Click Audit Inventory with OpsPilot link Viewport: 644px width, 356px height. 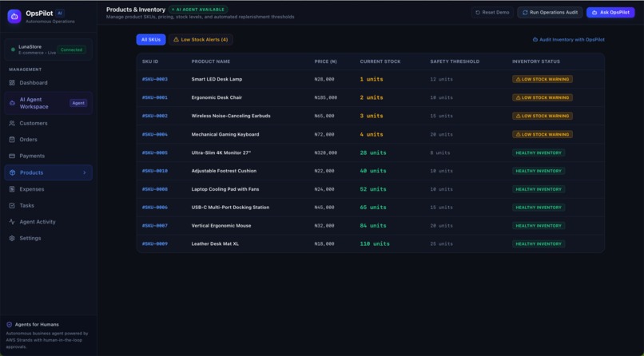point(568,40)
